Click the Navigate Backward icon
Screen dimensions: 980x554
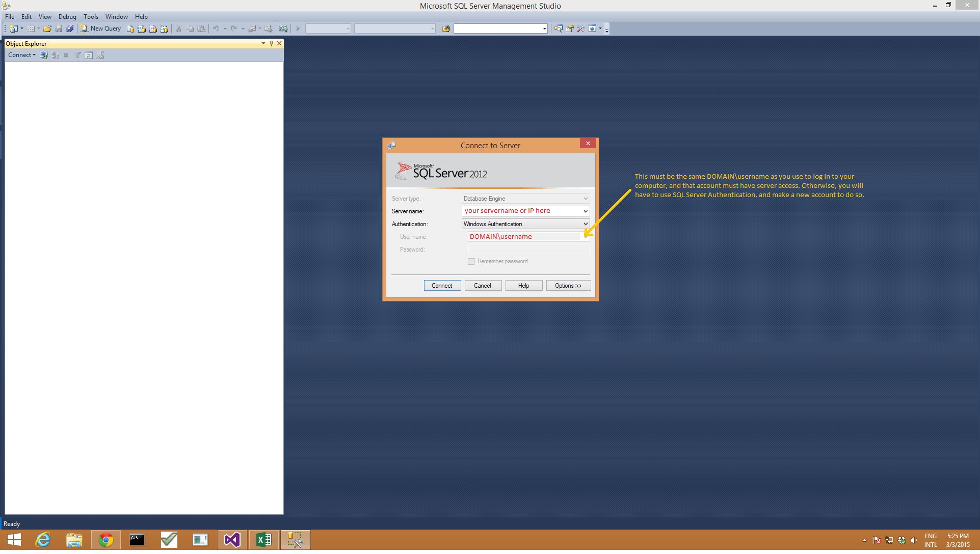[x=252, y=29]
